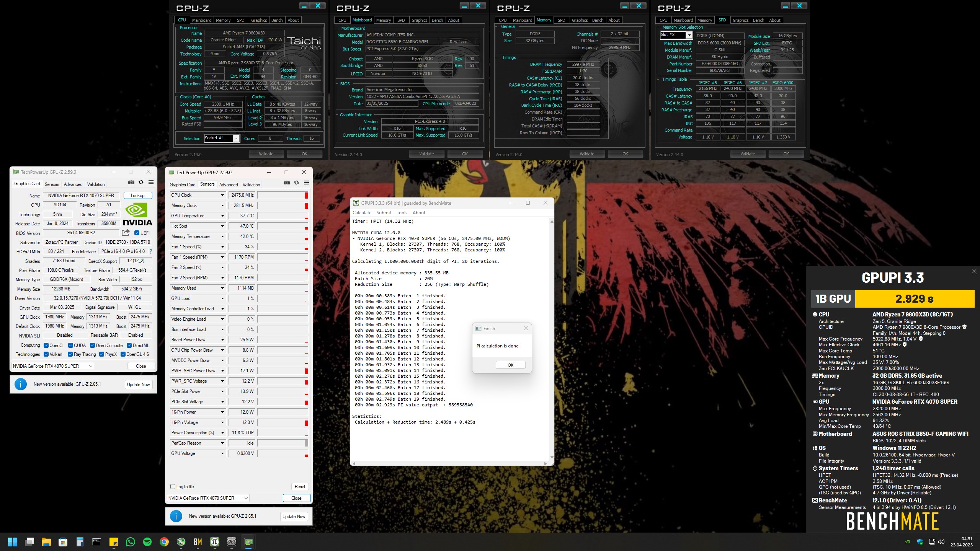Click the NVIDIA logo in GPU-Z
This screenshot has height=551, width=980.
pyautogui.click(x=137, y=214)
